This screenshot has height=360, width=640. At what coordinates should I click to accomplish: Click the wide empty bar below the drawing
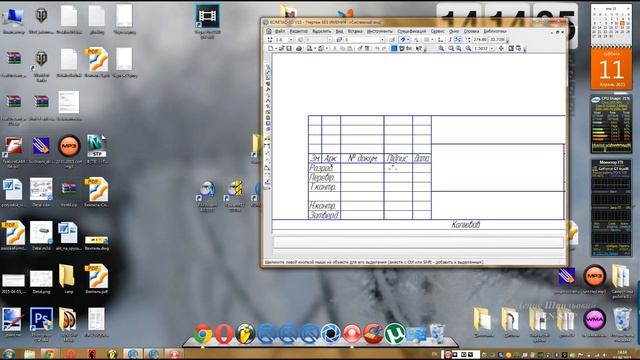coord(418,242)
